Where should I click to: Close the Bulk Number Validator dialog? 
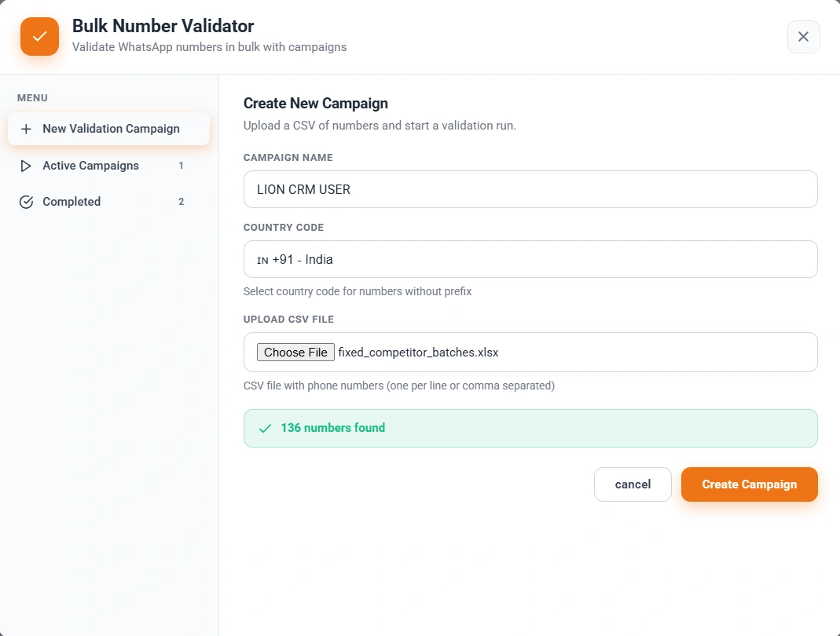point(803,37)
